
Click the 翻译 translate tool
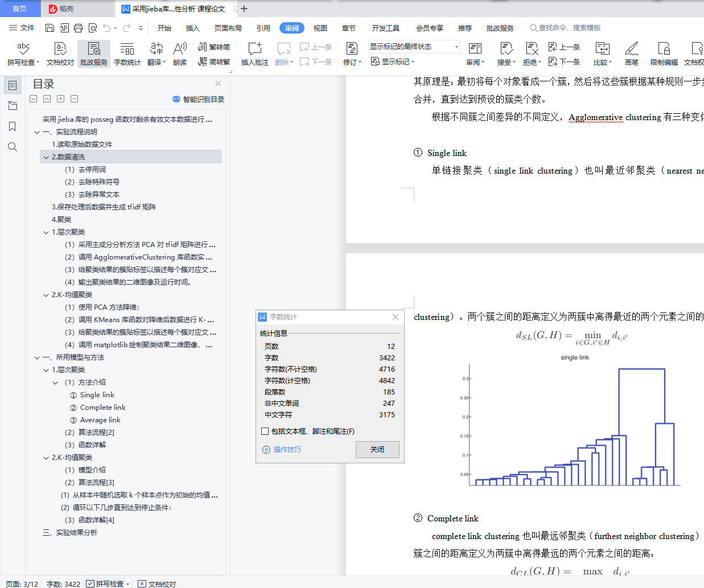[x=157, y=54]
